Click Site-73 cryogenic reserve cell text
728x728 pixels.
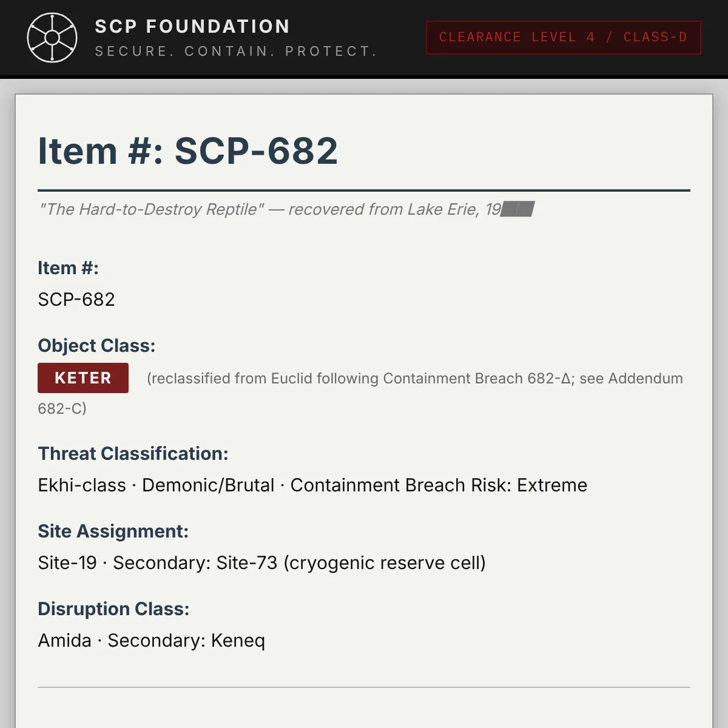(351, 563)
